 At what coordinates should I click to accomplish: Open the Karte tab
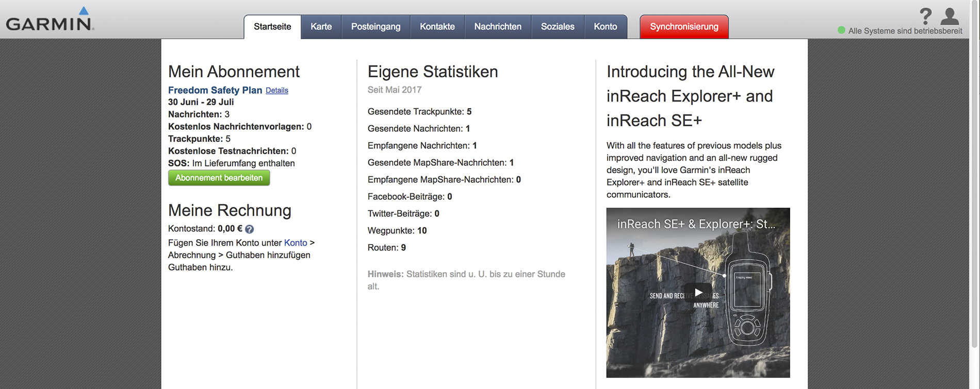pos(321,27)
